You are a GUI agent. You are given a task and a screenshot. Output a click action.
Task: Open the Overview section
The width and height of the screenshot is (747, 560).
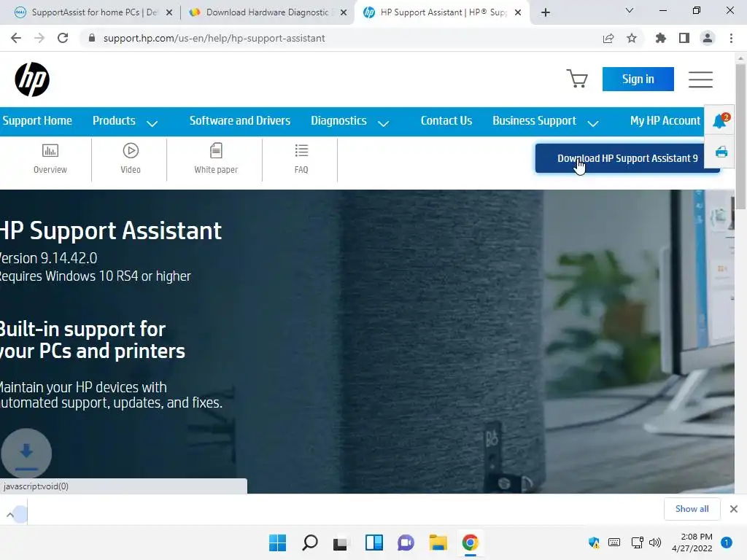pos(50,159)
